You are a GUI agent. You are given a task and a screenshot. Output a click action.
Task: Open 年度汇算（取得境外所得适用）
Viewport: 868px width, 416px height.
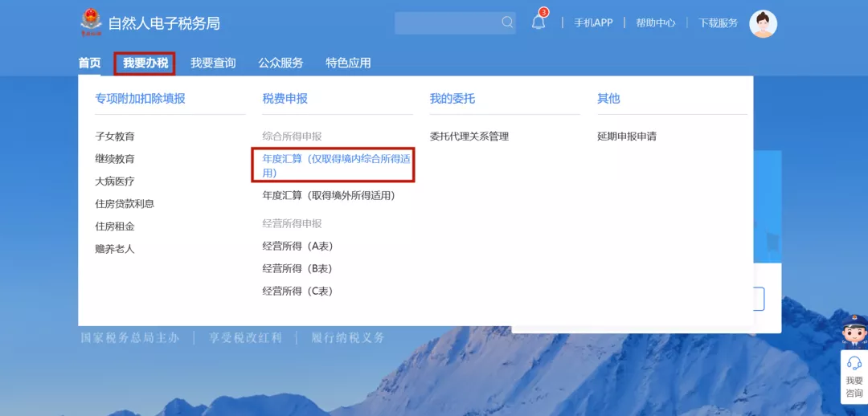pyautogui.click(x=330, y=195)
